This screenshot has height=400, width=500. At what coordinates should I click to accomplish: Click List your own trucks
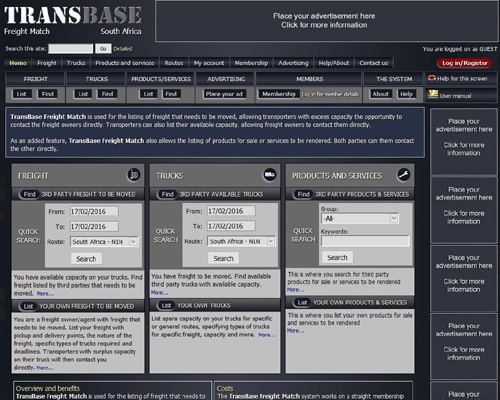click(166, 305)
